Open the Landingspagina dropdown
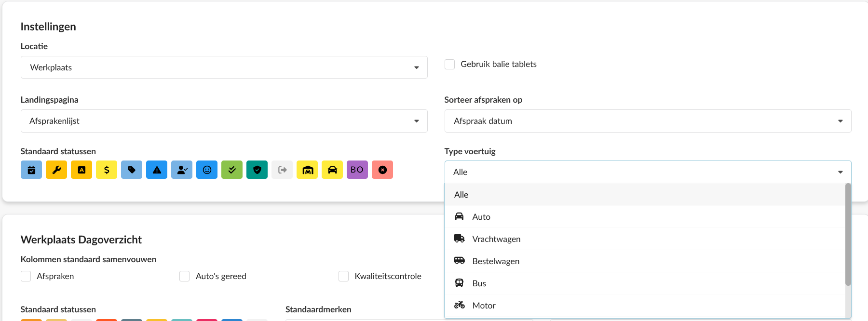Image resolution: width=868 pixels, height=321 pixels. (224, 121)
